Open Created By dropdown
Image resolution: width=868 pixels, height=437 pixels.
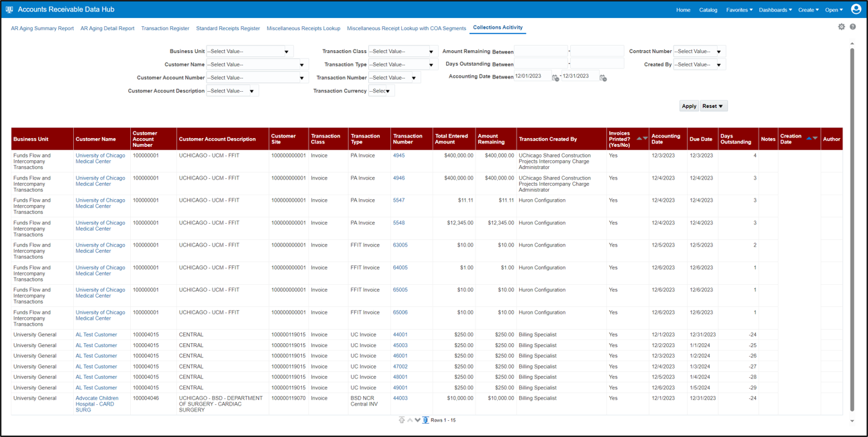point(699,65)
